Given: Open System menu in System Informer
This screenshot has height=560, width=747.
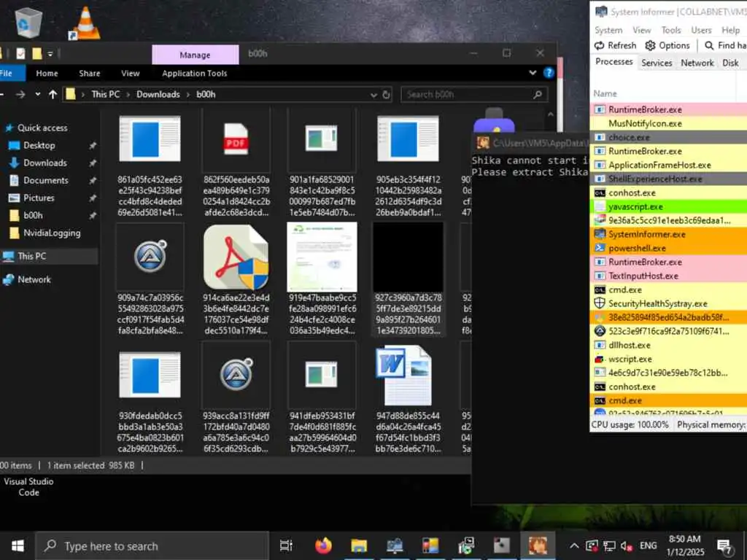Looking at the screenshot, I should 608,30.
